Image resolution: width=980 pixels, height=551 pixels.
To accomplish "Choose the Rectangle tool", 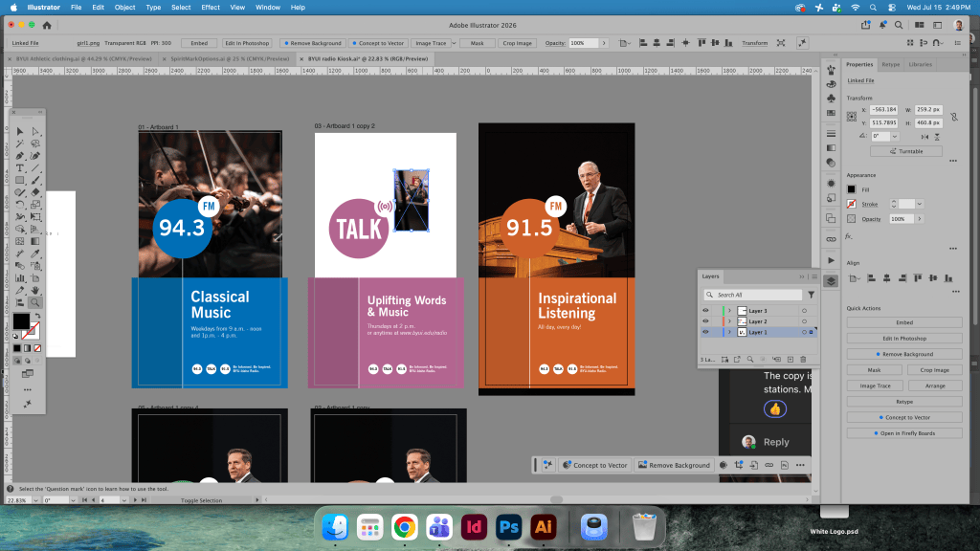I will [20, 181].
